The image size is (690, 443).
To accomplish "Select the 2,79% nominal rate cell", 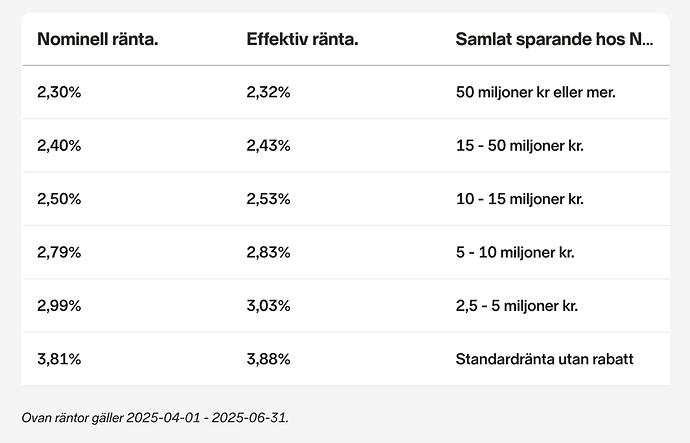I will (59, 252).
